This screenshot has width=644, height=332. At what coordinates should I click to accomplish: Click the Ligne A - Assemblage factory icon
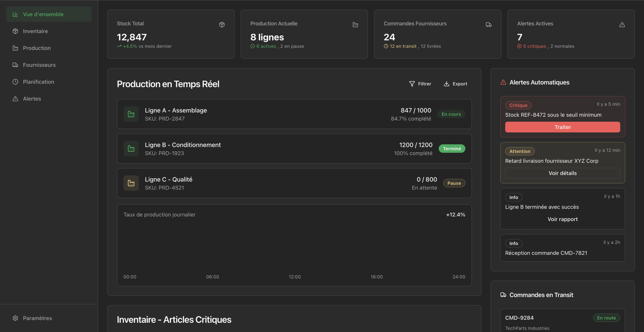click(131, 114)
